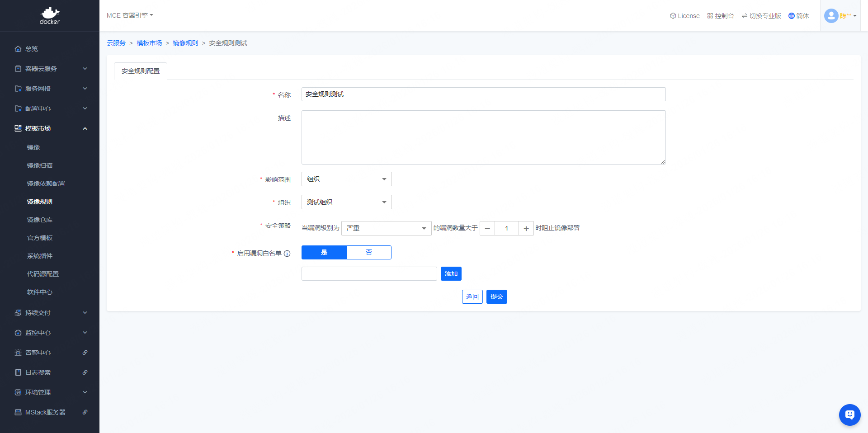Open 镜像扫描 in the sidebar
The image size is (868, 433).
(x=40, y=165)
